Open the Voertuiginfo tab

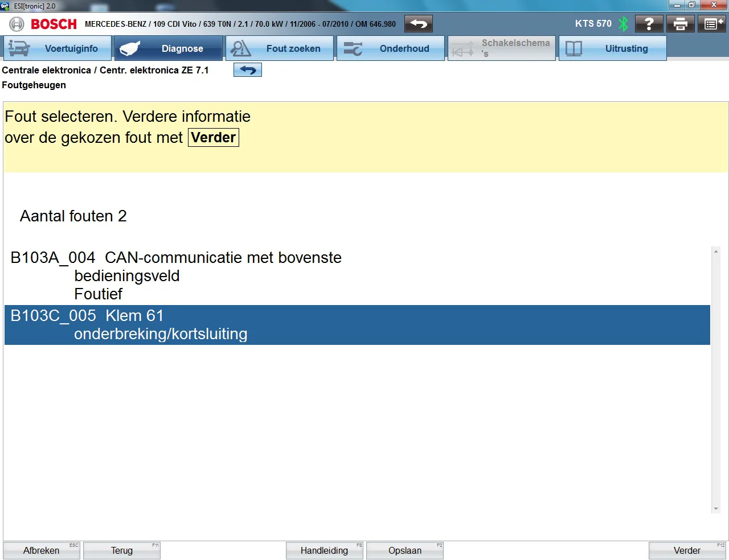coord(58,48)
